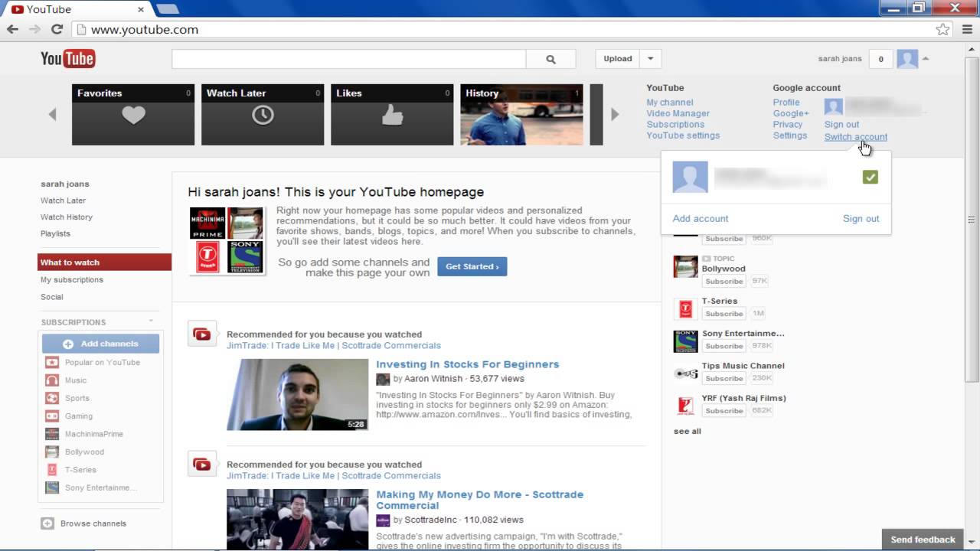
Task: Open Investing In Stocks For Beginners thumbnail
Action: pos(297,394)
